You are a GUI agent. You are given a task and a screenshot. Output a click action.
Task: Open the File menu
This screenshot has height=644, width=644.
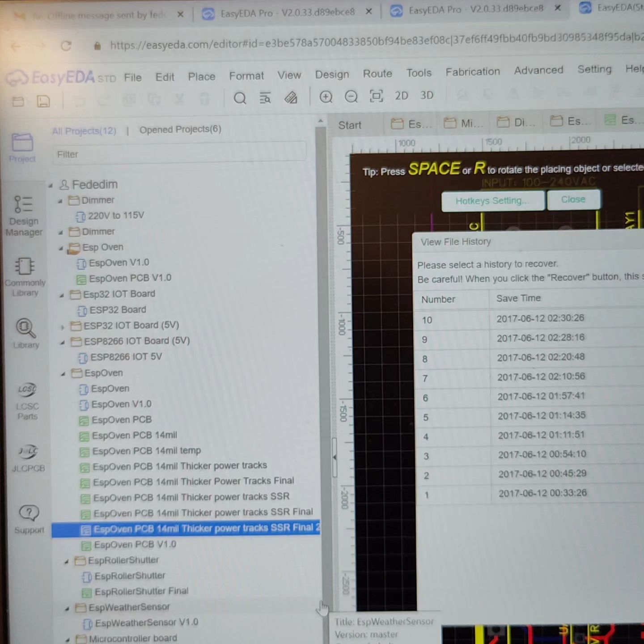[x=133, y=77]
